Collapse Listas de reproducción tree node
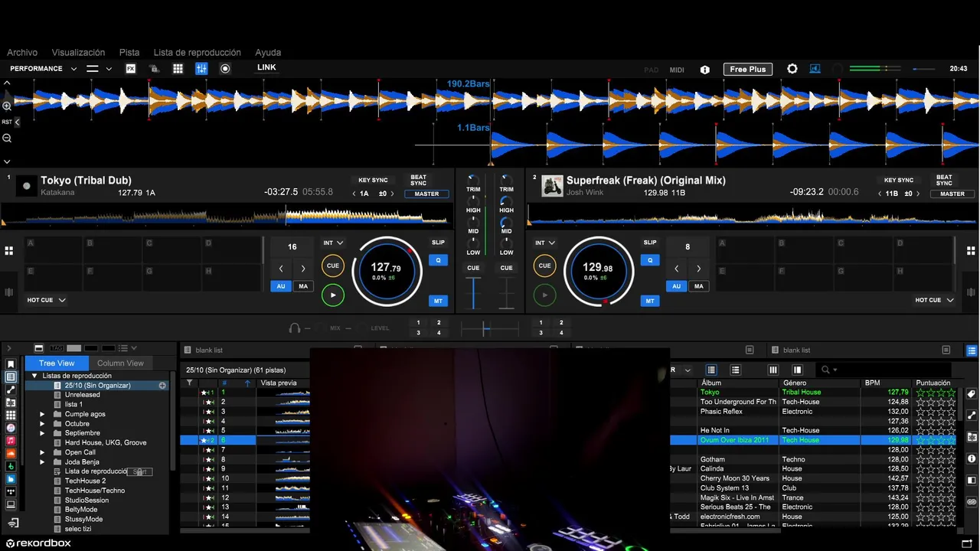Screen dimensions: 980x551 pyautogui.click(x=34, y=376)
